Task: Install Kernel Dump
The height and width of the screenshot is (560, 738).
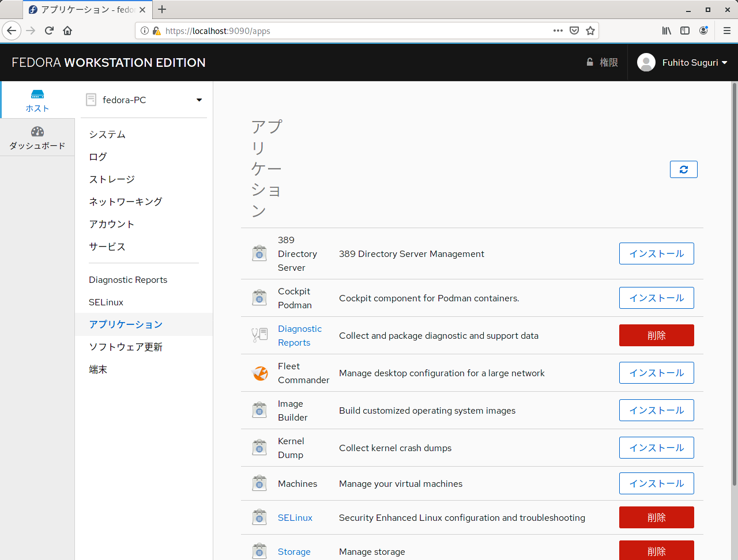Action: [x=656, y=448]
